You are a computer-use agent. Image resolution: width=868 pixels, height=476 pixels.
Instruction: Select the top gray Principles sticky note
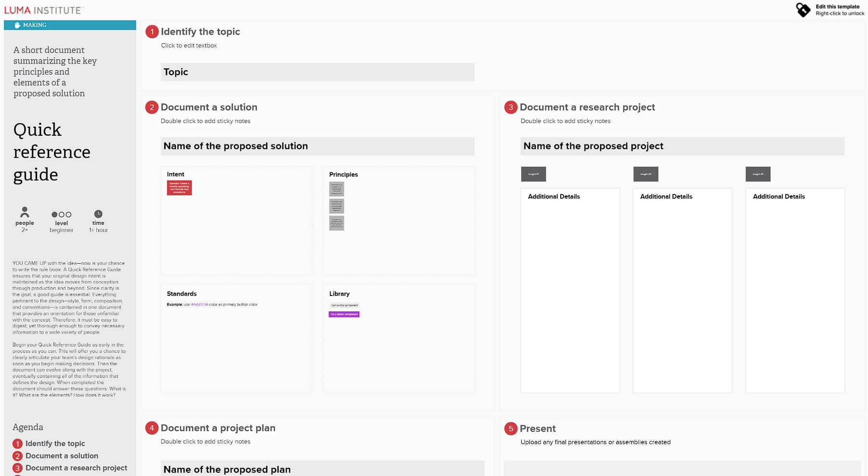[x=337, y=189]
